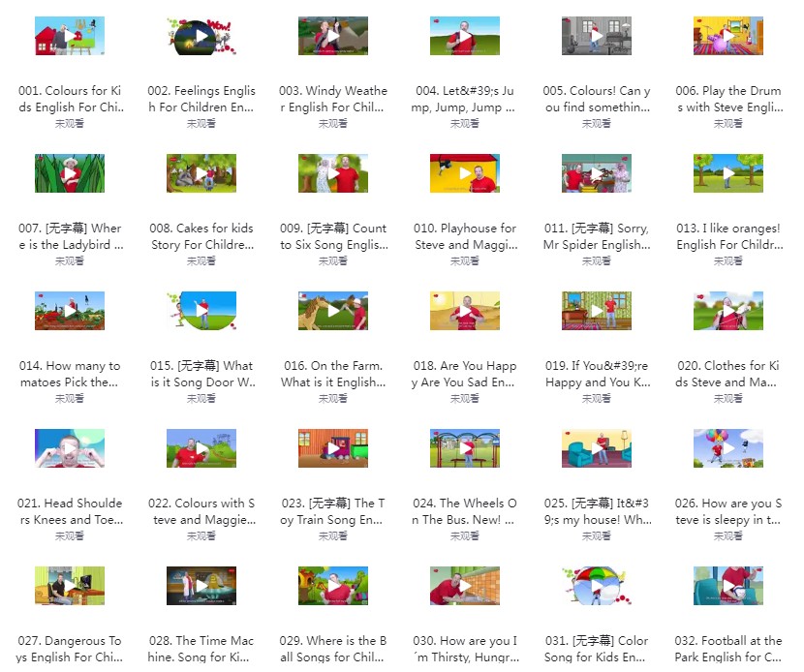Open title '003. Windy Weather English For Chil...'
Screen dimensions: 804x672
click(333, 99)
